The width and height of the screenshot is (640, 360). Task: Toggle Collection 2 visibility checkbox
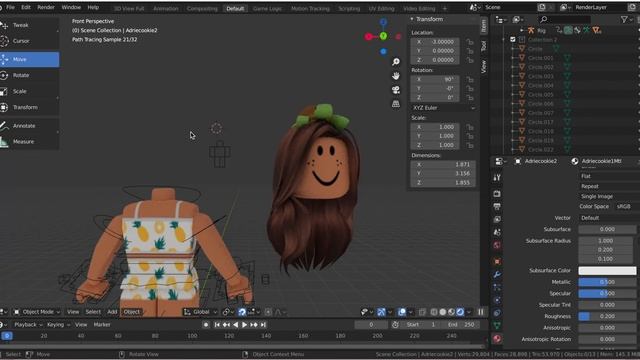click(x=513, y=40)
